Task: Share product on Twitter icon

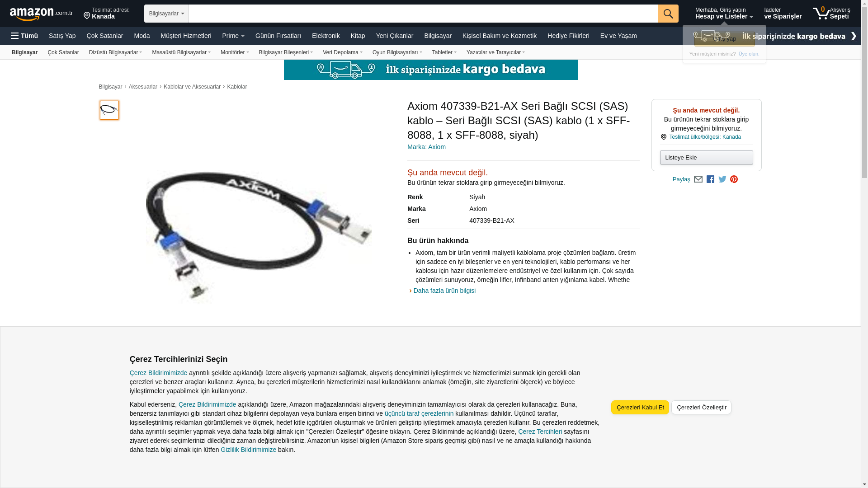Action: 722,179
